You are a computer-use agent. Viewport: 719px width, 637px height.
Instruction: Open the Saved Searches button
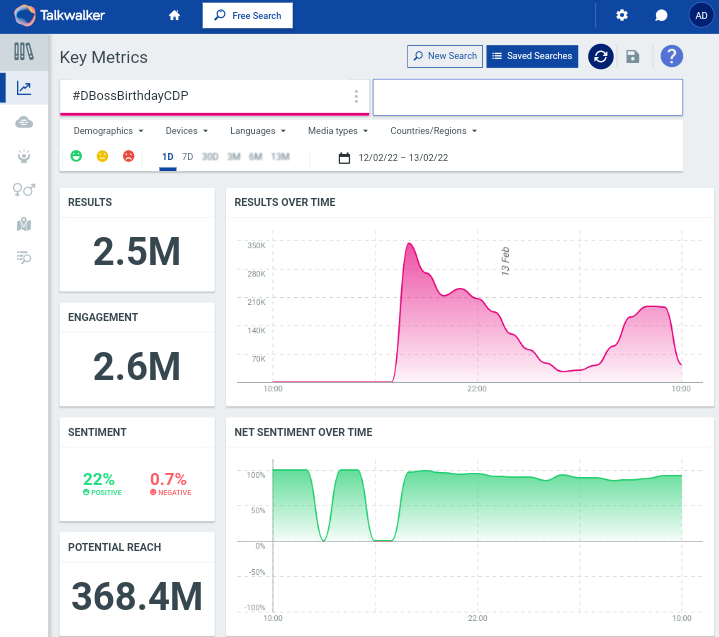coord(532,56)
